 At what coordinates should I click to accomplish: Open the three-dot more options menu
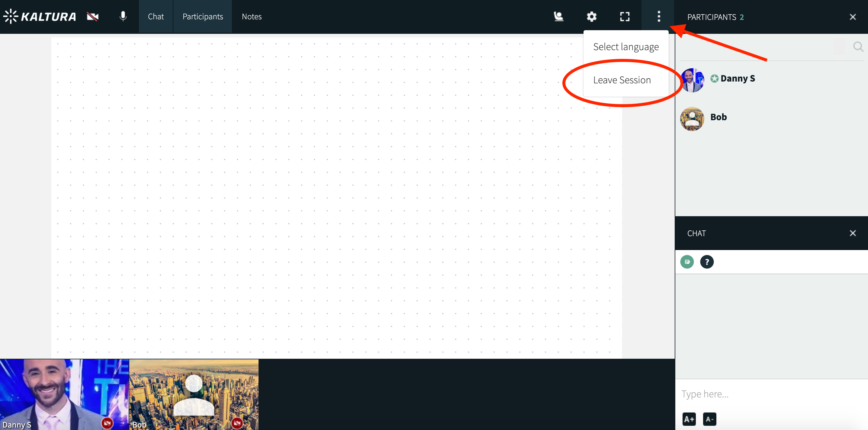pos(658,17)
